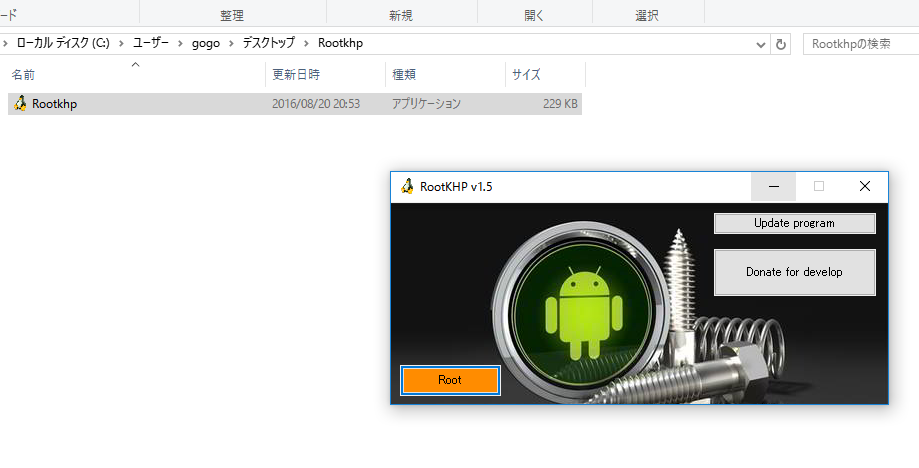Click the 整理 ribbon group label
919x468 pixels.
pos(232,15)
